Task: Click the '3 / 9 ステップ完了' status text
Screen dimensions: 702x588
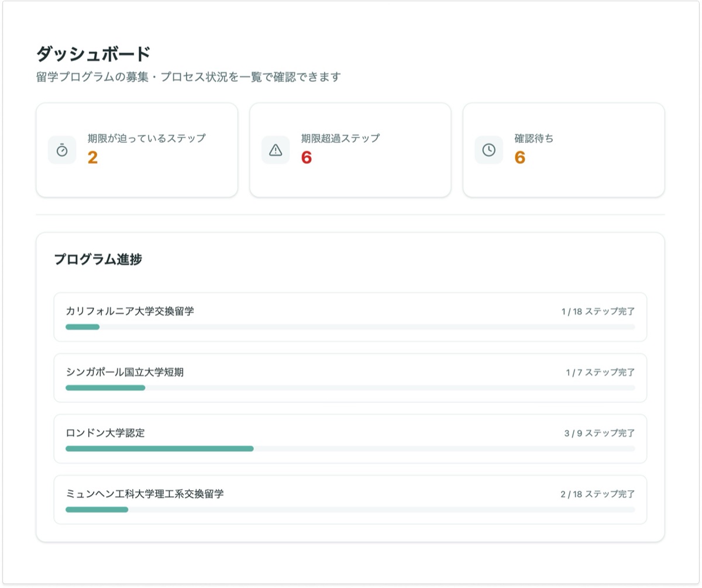Action: [600, 433]
